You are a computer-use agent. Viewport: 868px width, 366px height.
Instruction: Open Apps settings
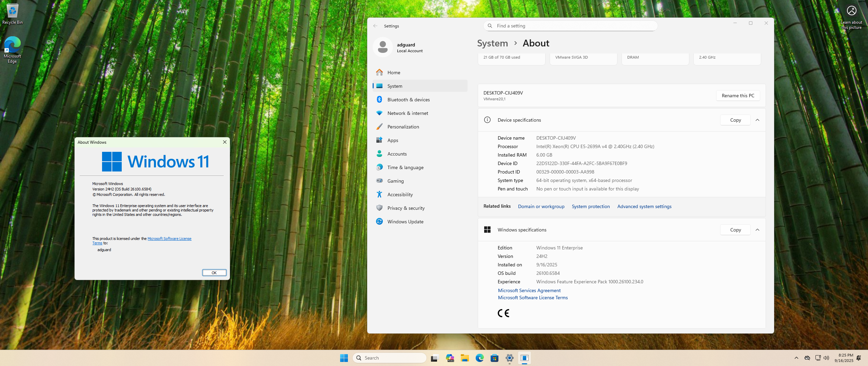tap(420, 140)
